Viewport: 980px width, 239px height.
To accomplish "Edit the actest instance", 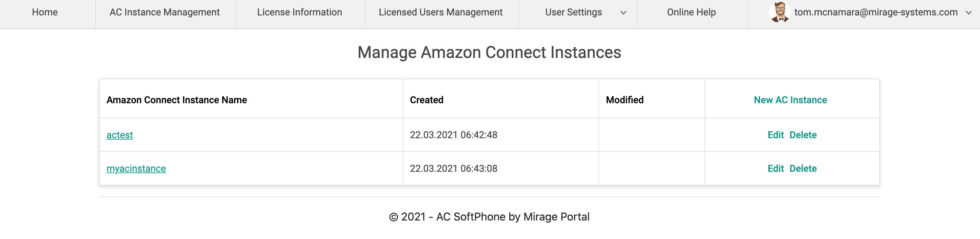I will click(775, 135).
